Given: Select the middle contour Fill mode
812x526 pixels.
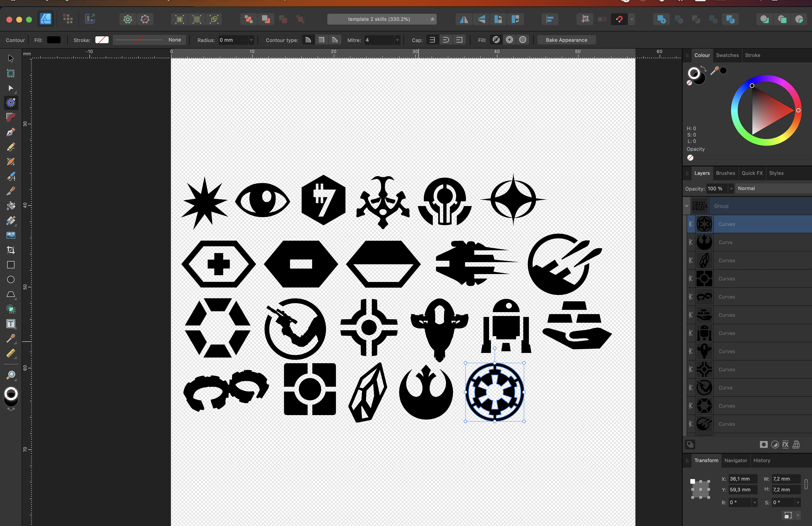Looking at the screenshot, I should click(509, 40).
